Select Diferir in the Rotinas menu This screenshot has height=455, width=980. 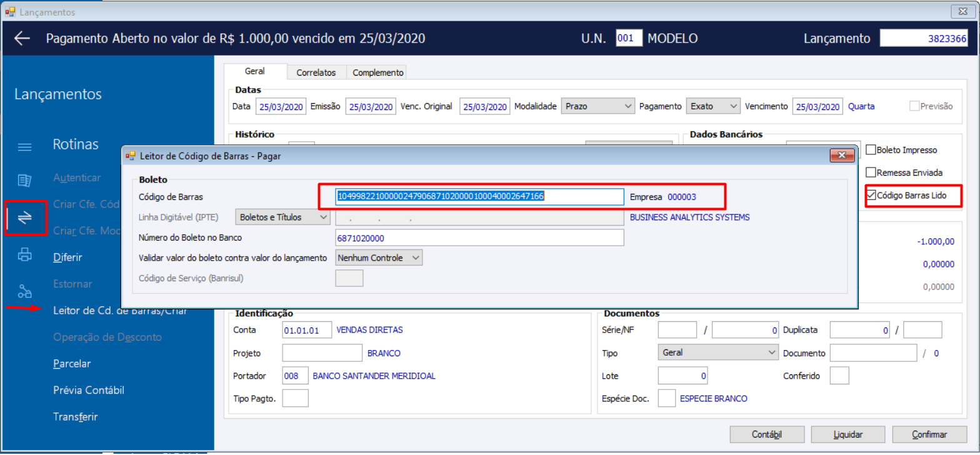pyautogui.click(x=67, y=257)
